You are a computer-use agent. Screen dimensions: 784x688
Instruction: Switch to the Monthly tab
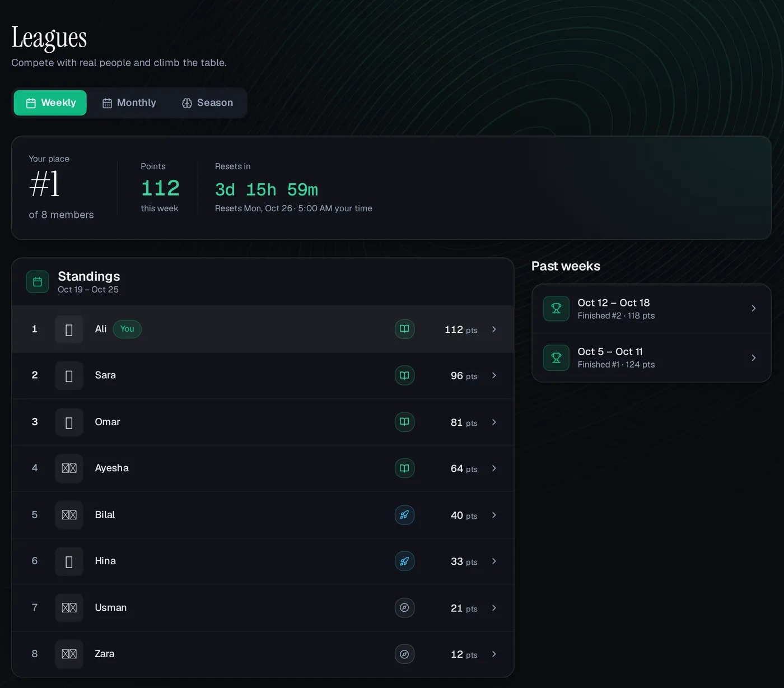129,103
